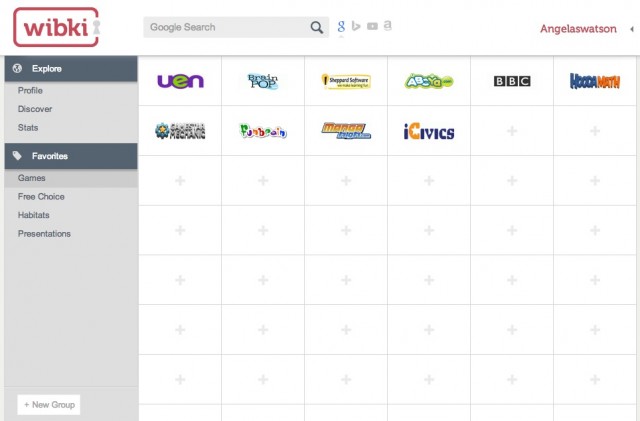Switch search engine to Amazon icon
The image size is (640, 421).
point(388,26)
